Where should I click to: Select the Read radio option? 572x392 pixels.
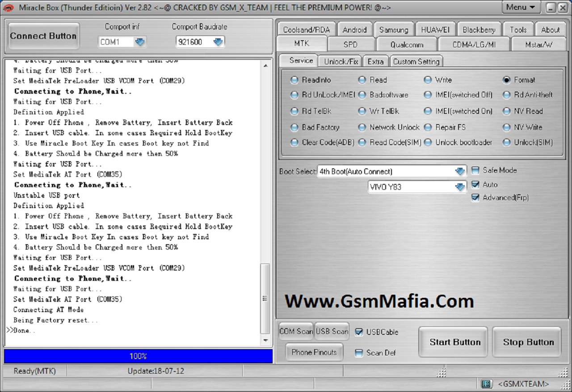[373, 80]
